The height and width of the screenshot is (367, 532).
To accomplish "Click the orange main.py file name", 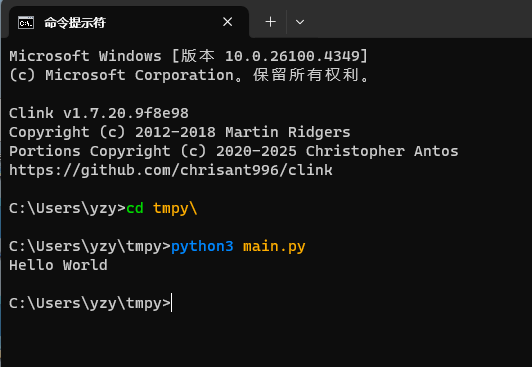I will (x=274, y=246).
